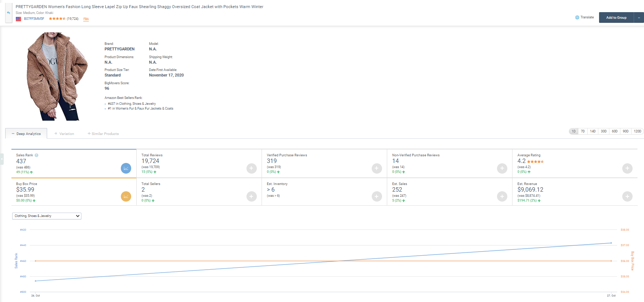Add Average Rating to chart
This screenshot has height=302, width=644.
(627, 168)
